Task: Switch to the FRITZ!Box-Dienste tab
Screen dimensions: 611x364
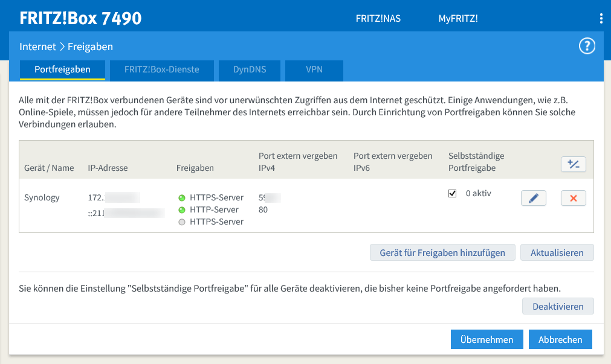Action: 161,69
